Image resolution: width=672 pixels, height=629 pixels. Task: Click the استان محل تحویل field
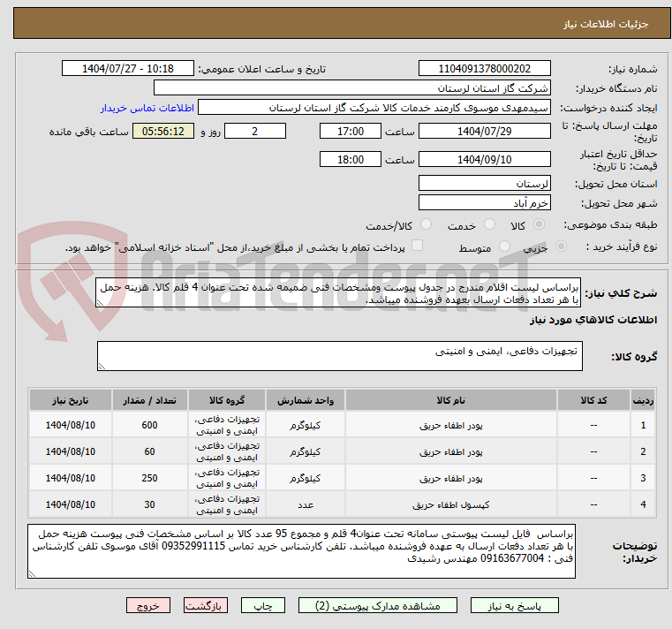coord(484,183)
